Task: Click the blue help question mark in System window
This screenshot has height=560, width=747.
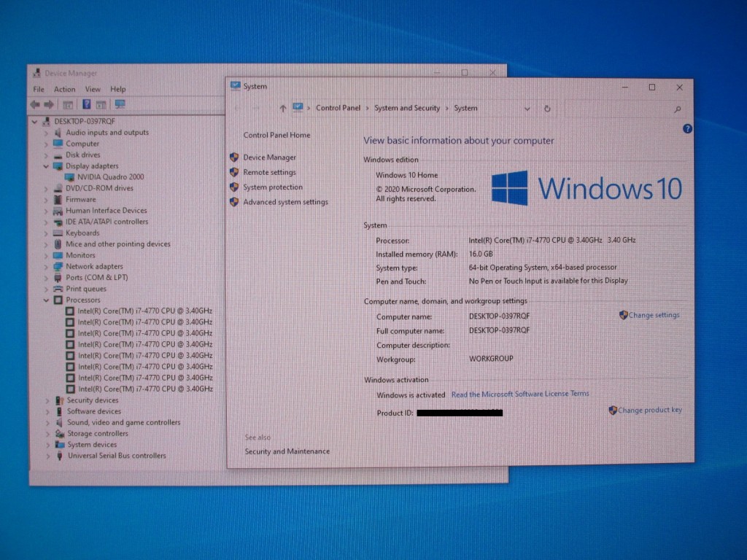Action: tap(687, 128)
